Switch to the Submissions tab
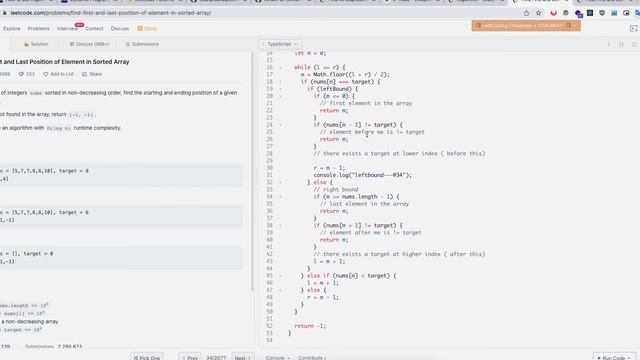Viewport: 640px width, 360px height. pyautogui.click(x=142, y=44)
